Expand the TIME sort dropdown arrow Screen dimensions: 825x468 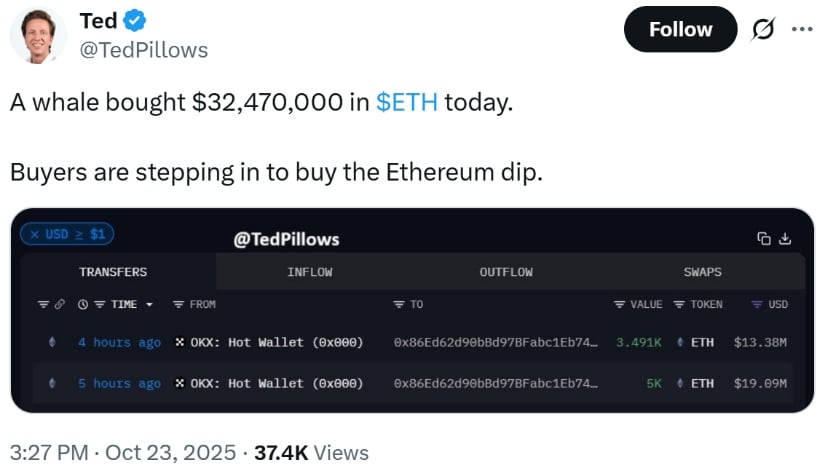click(149, 304)
